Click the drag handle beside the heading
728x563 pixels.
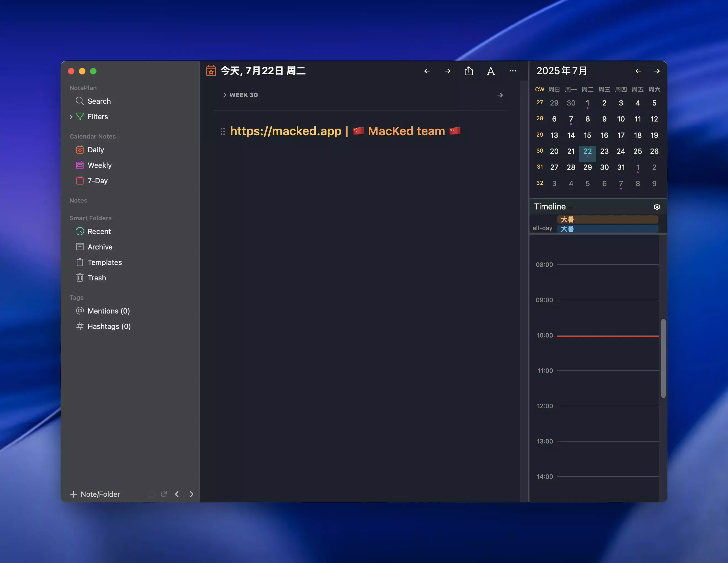click(223, 131)
